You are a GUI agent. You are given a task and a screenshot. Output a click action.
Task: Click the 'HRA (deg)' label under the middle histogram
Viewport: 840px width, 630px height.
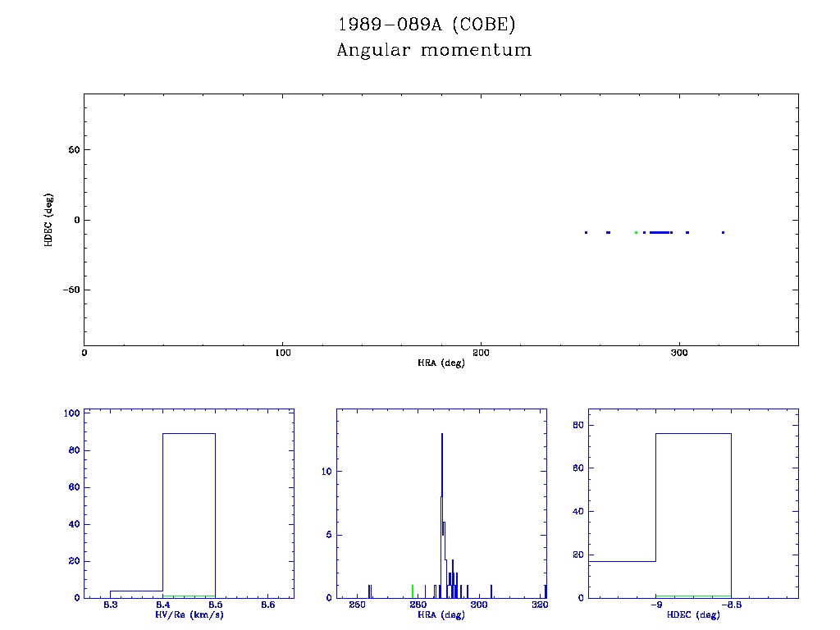441,614
